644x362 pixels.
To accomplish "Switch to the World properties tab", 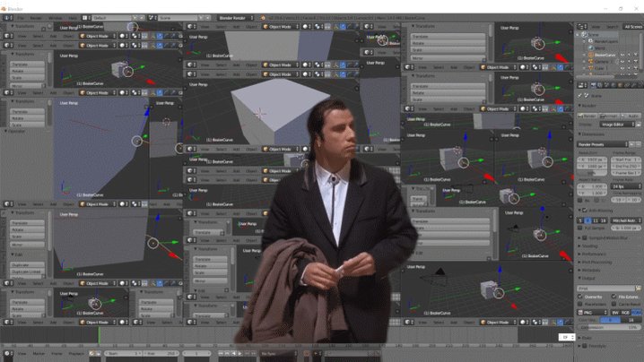I will click(x=614, y=85).
